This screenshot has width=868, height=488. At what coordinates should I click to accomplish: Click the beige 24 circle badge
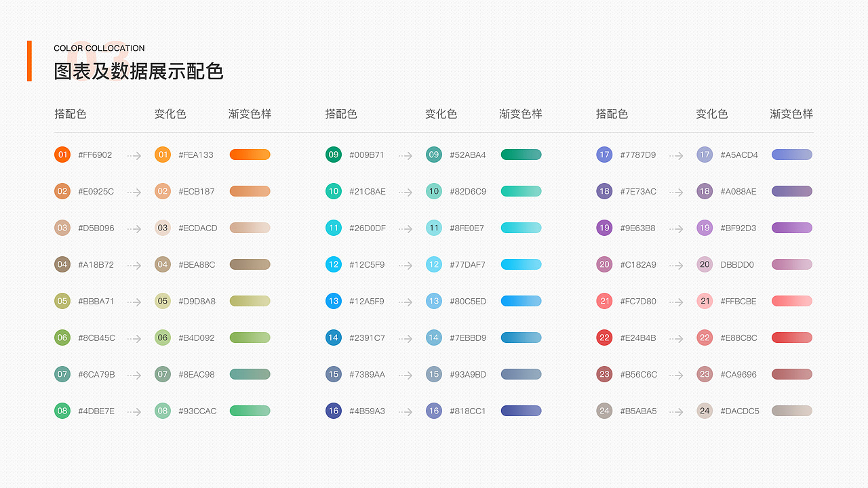[x=604, y=411]
